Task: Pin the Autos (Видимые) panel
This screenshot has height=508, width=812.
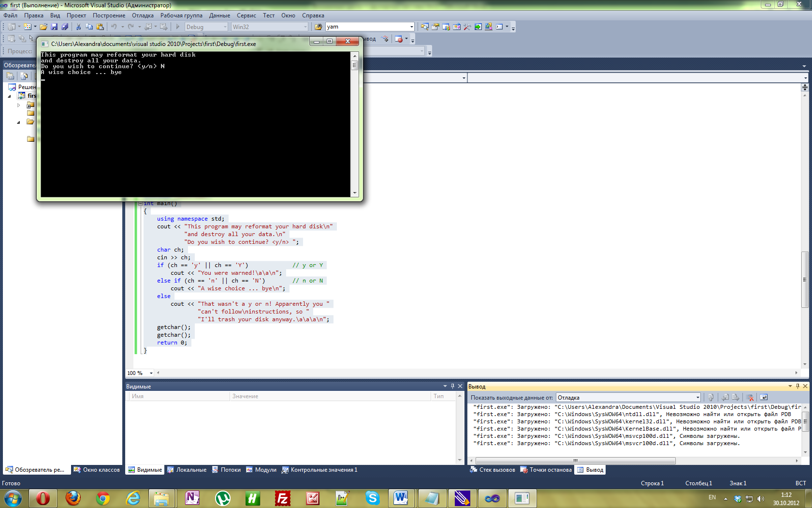Action: click(452, 386)
